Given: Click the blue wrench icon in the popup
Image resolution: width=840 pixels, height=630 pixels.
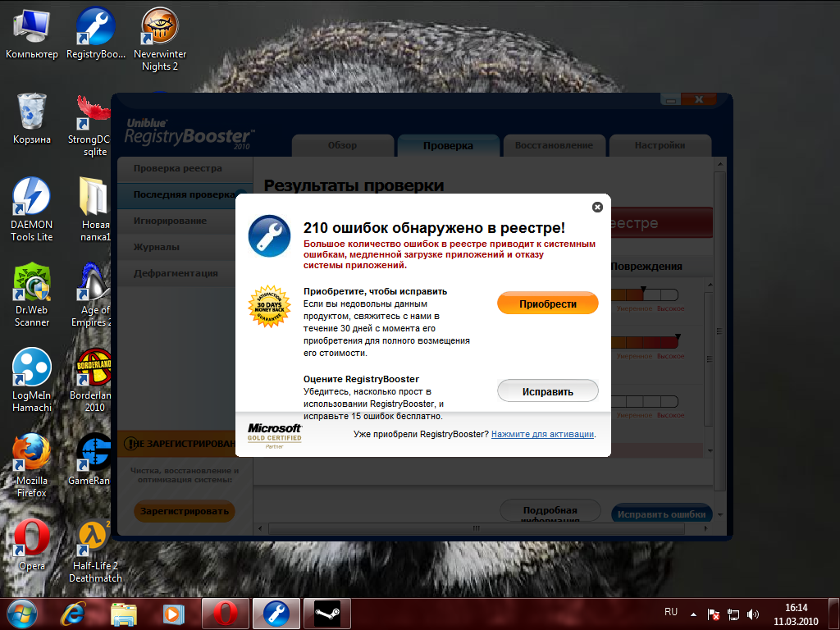Looking at the screenshot, I should coord(269,235).
